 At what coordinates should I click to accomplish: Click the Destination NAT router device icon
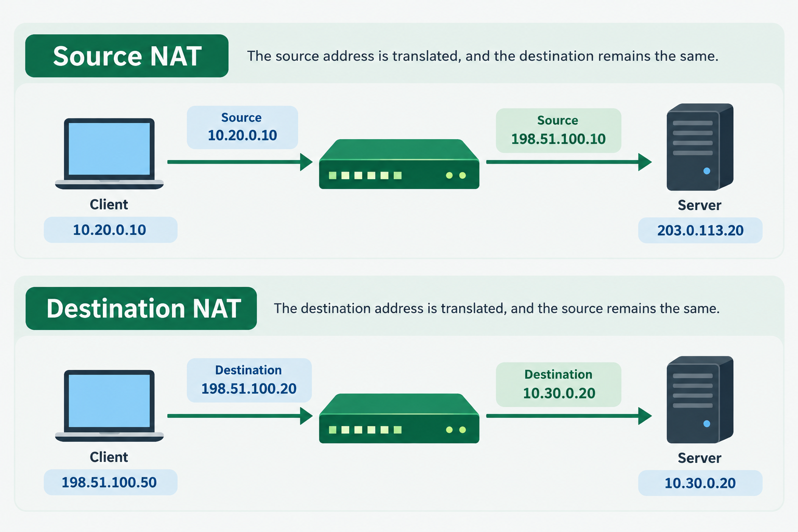pyautogui.click(x=399, y=418)
